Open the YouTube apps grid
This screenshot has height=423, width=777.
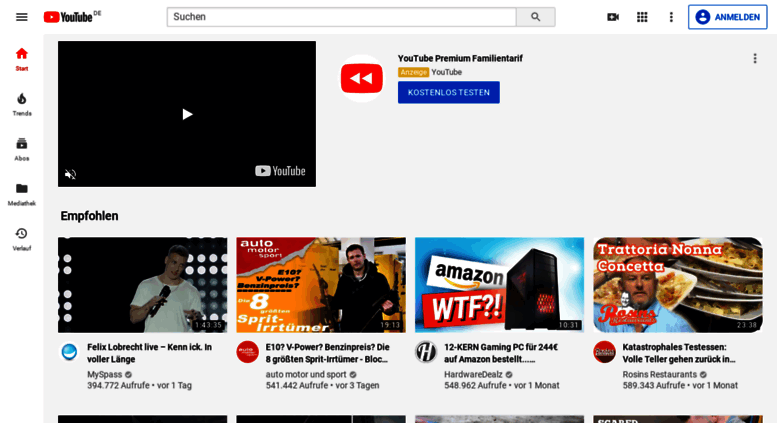tap(642, 17)
